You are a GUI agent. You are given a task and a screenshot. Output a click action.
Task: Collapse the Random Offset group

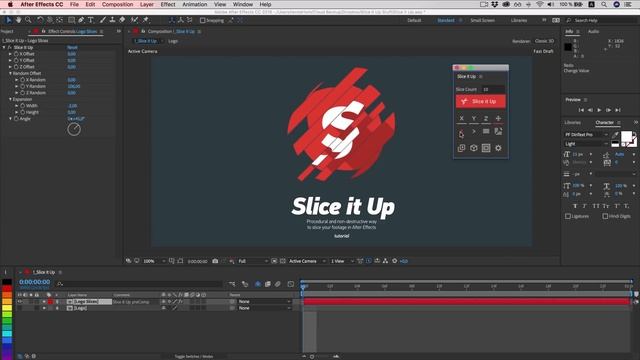10,73
